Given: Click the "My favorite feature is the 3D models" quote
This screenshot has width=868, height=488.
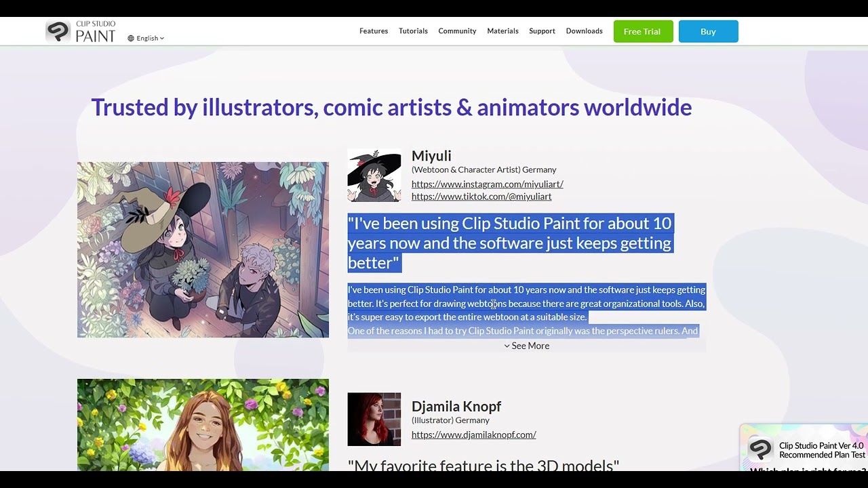Looking at the screenshot, I should pyautogui.click(x=484, y=465).
